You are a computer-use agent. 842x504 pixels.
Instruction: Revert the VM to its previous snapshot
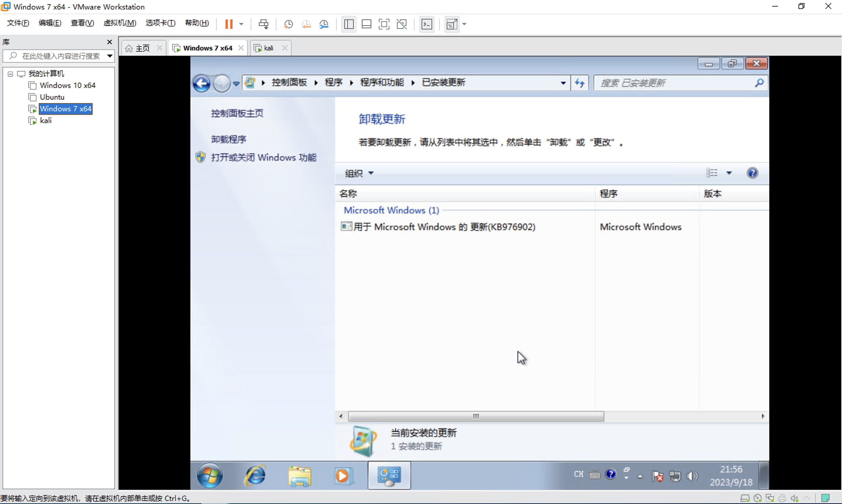306,24
